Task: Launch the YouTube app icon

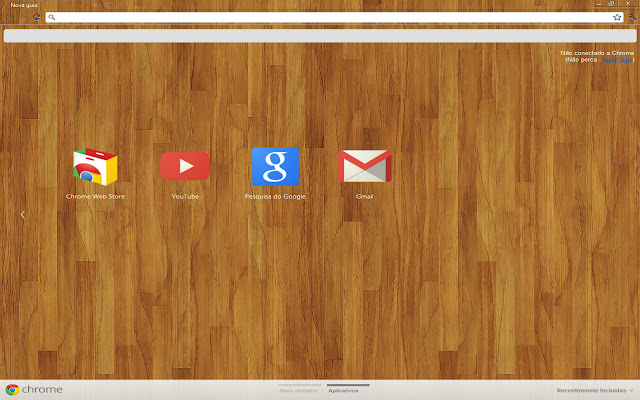Action: [x=185, y=166]
